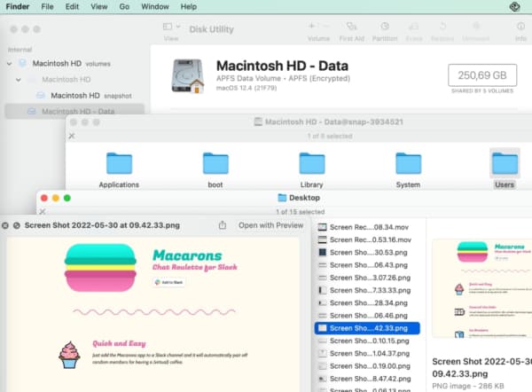Viewport: 532px width, 392px height.
Task: Open the Disk Utility View sidebar dropdown
Action: pos(171,27)
